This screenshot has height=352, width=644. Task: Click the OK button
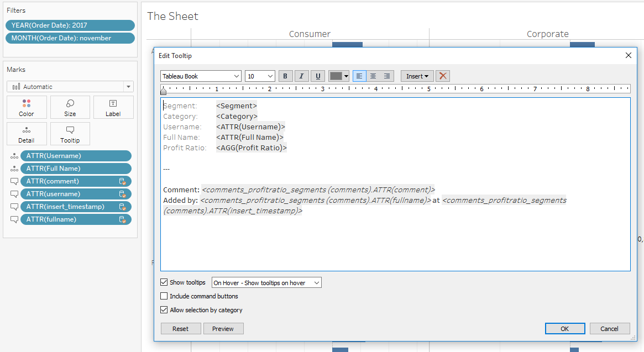[x=565, y=329]
